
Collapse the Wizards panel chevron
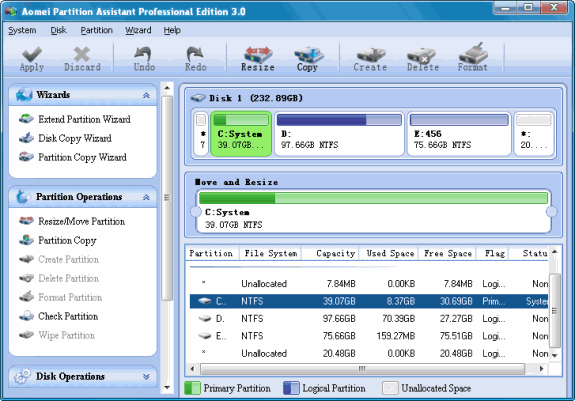(146, 95)
